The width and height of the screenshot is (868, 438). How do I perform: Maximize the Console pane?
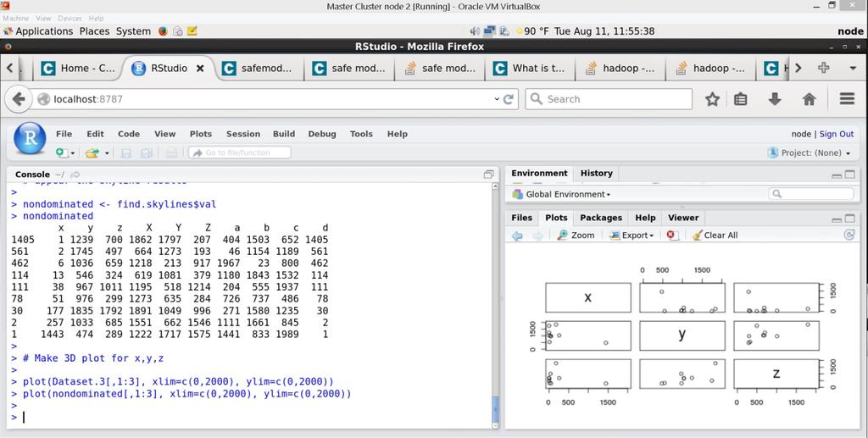tap(489, 175)
